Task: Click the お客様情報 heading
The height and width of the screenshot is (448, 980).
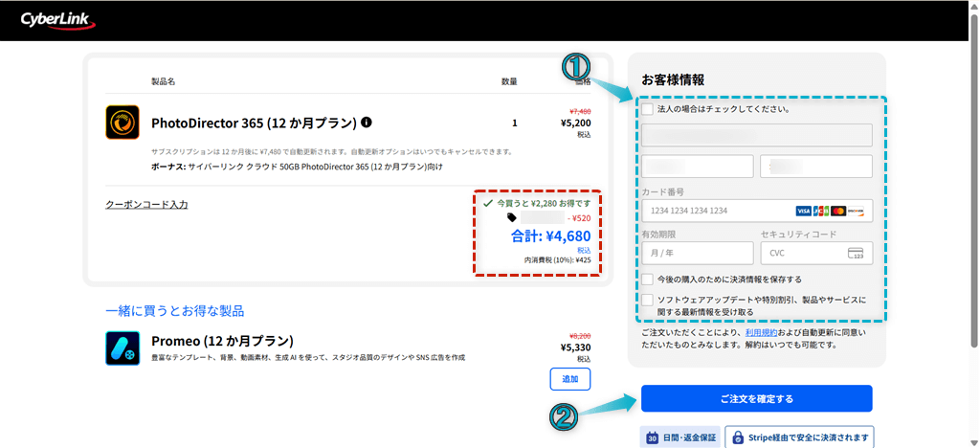Action: point(673,80)
